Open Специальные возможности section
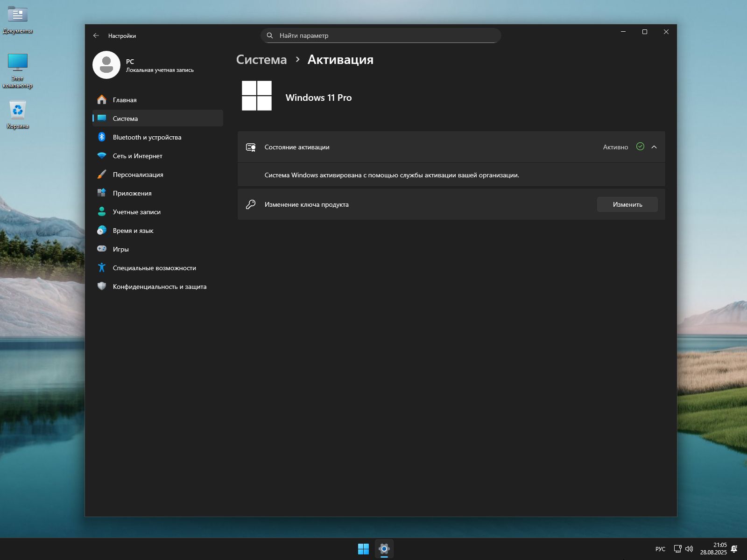 pyautogui.click(x=158, y=267)
